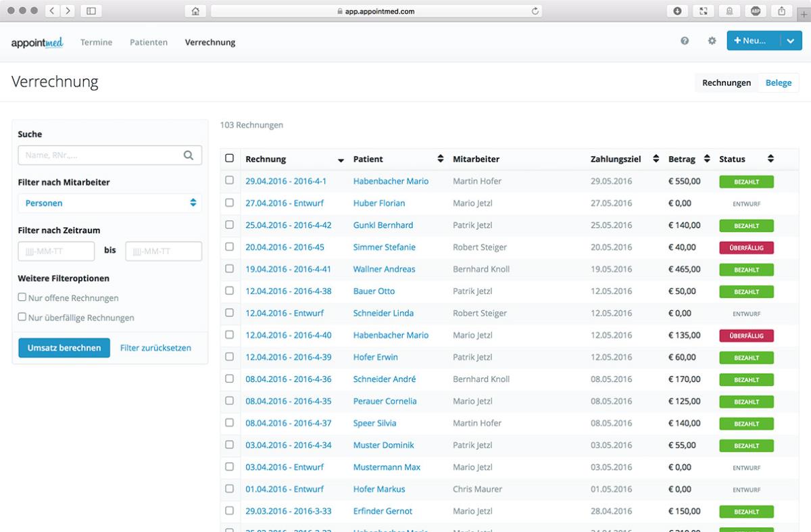Open the ABP adblock extension icon
811x532 pixels.
pos(756,11)
